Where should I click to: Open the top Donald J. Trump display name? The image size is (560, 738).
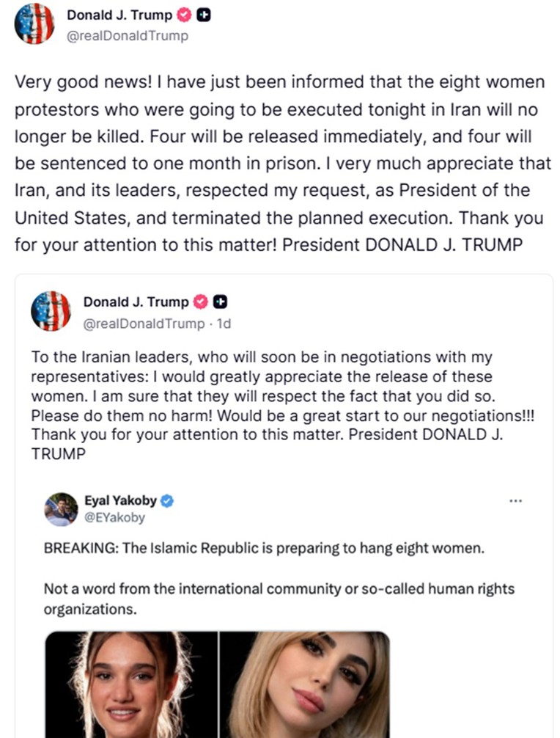(119, 15)
